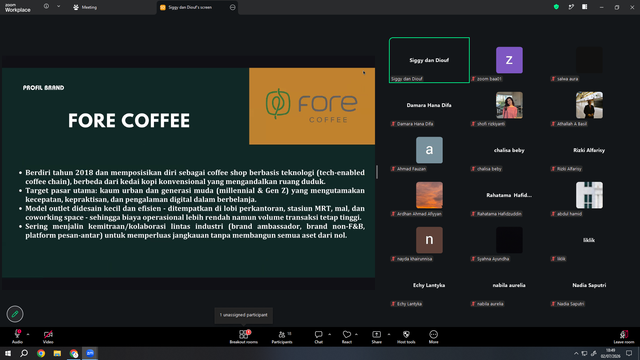Click the Rahatama Hafid... tile

point(509,195)
